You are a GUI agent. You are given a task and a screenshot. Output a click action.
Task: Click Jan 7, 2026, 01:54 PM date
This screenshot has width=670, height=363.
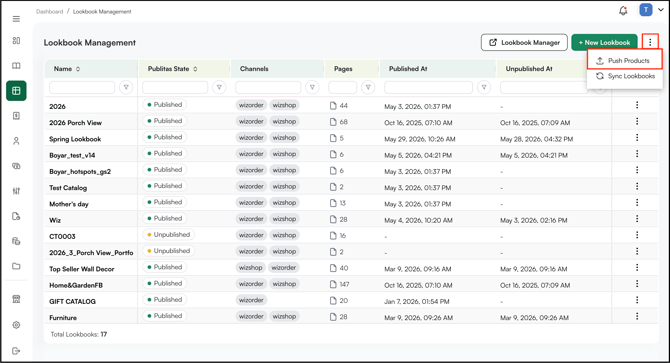tap(417, 302)
